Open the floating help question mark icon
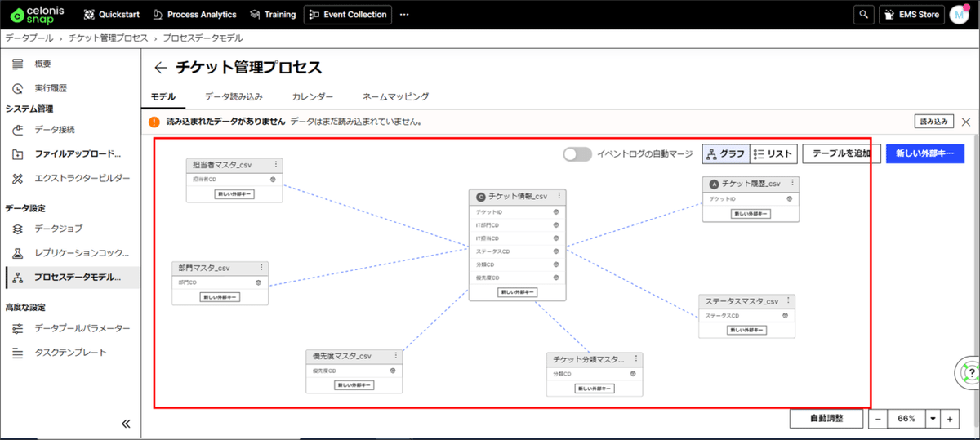Image resolution: width=980 pixels, height=440 pixels. pos(968,373)
